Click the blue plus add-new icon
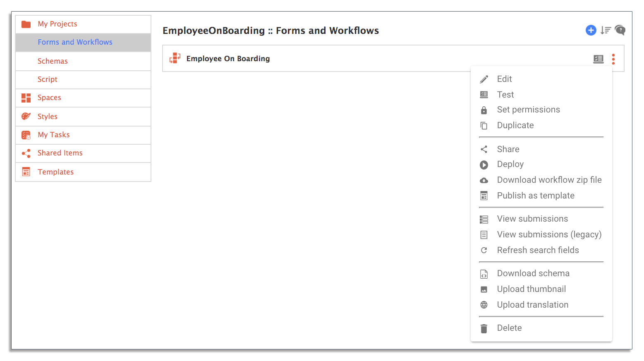 coord(591,30)
